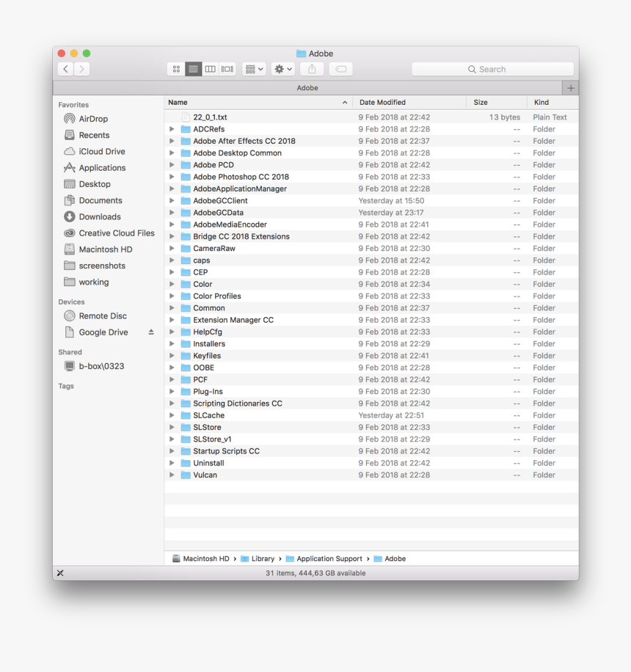
Task: Go to Macintosh HD in path bar
Action: 200,558
